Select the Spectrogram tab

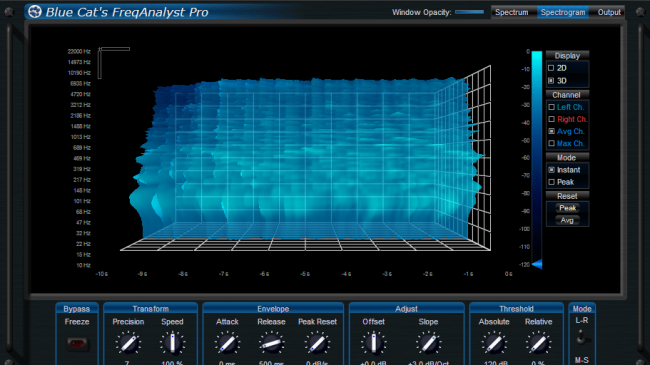[563, 12]
